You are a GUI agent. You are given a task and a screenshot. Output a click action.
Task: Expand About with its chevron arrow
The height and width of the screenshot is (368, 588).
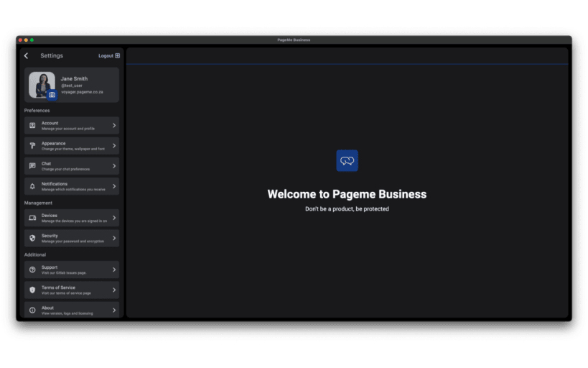114,310
